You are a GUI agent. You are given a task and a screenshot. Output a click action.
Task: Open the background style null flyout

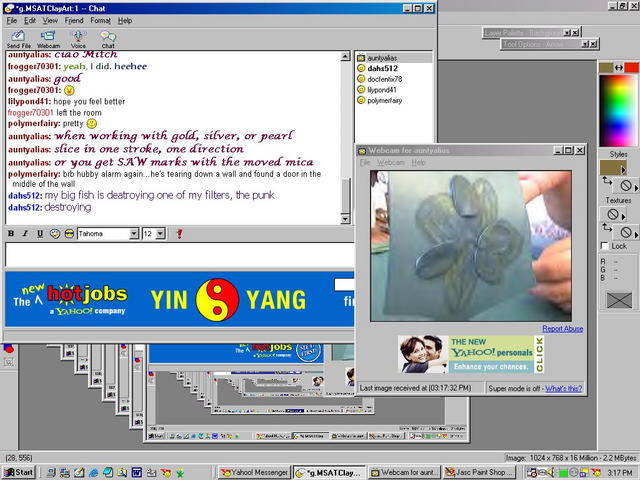point(627,186)
